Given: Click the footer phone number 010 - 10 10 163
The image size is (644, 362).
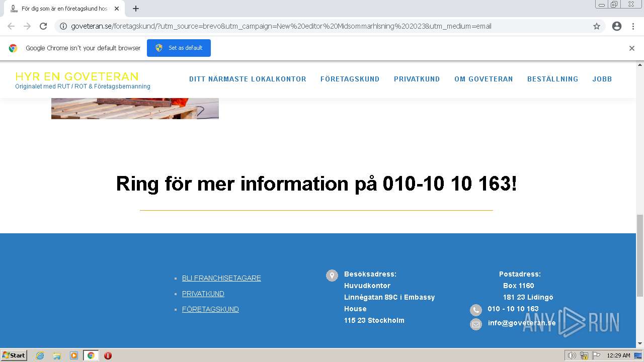Looking at the screenshot, I should point(513,309).
